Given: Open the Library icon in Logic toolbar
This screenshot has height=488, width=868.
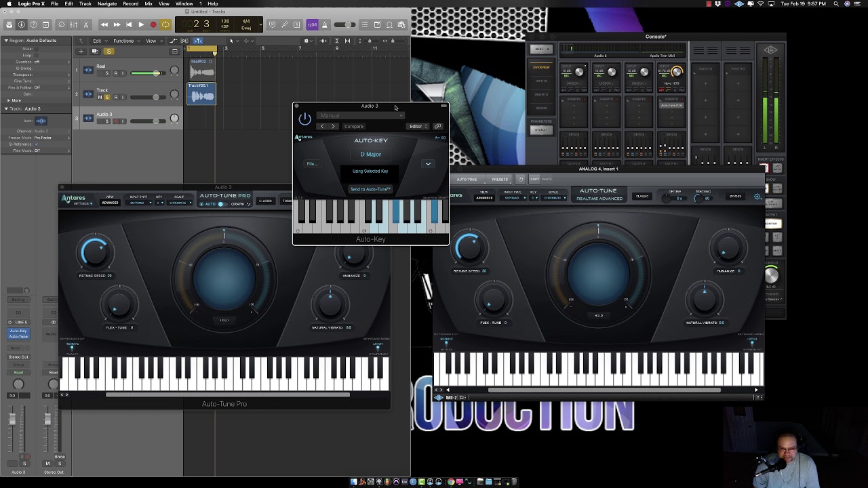Looking at the screenshot, I should click(9, 24).
